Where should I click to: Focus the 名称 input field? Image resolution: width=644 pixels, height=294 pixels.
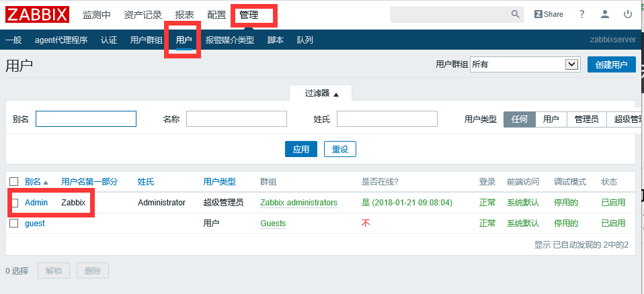pyautogui.click(x=237, y=119)
